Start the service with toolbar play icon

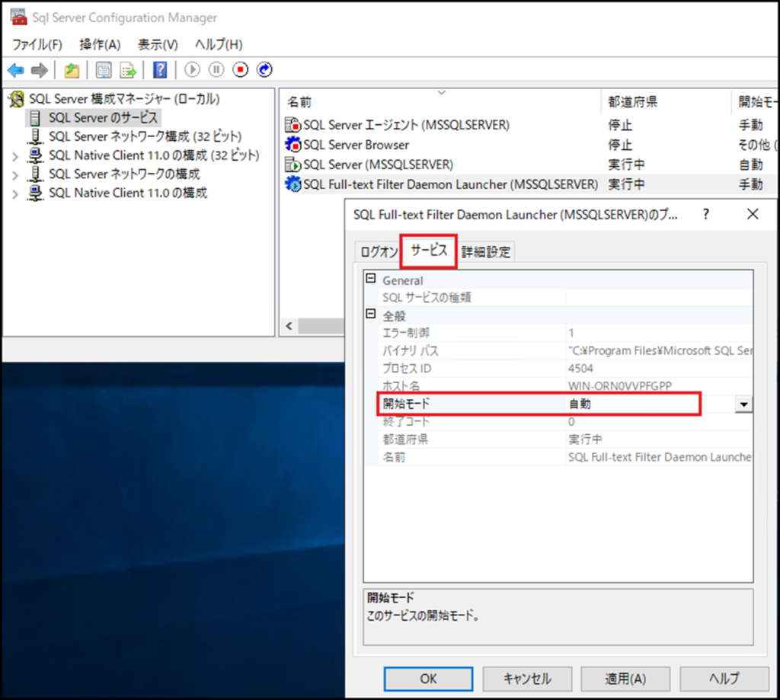(192, 69)
